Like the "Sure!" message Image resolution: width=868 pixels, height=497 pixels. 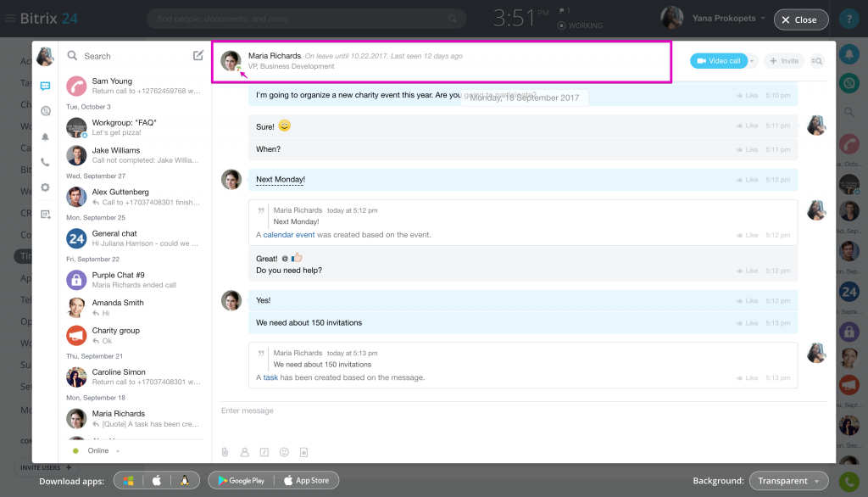click(747, 126)
